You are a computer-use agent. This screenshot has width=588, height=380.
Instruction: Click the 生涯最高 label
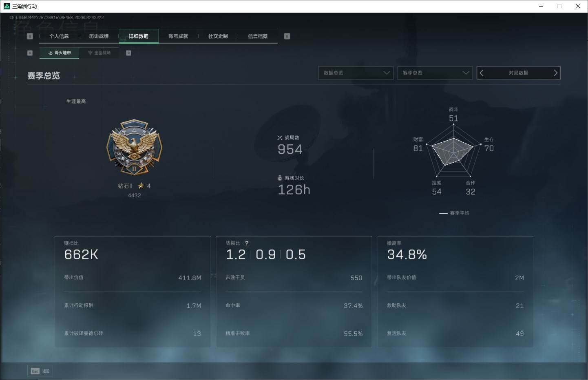tap(76, 102)
